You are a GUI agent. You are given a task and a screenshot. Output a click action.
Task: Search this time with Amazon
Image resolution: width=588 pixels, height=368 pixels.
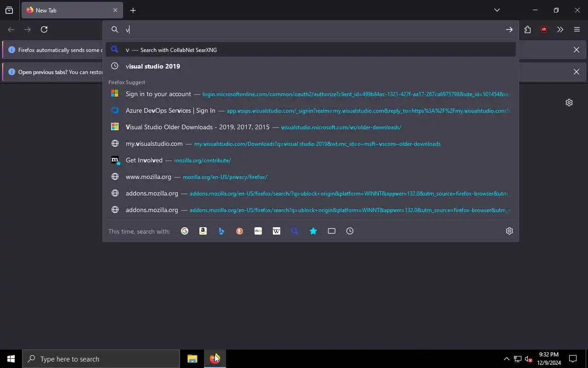pos(203,231)
